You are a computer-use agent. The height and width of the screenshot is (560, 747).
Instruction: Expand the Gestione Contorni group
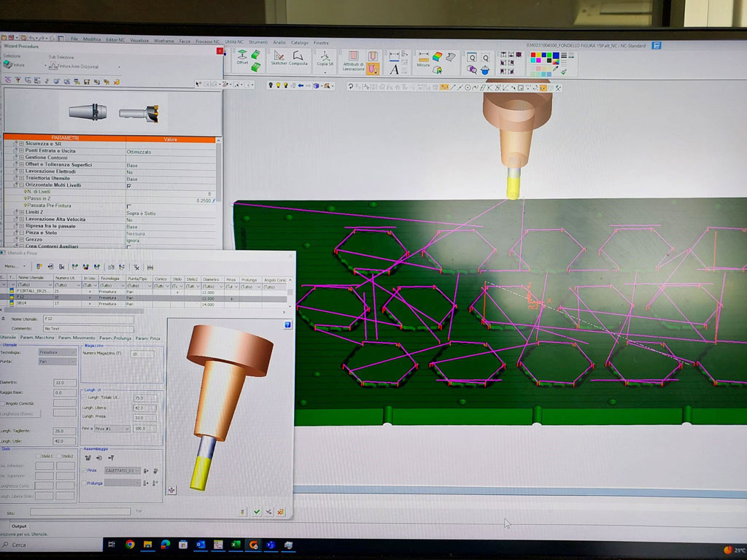pyautogui.click(x=21, y=157)
